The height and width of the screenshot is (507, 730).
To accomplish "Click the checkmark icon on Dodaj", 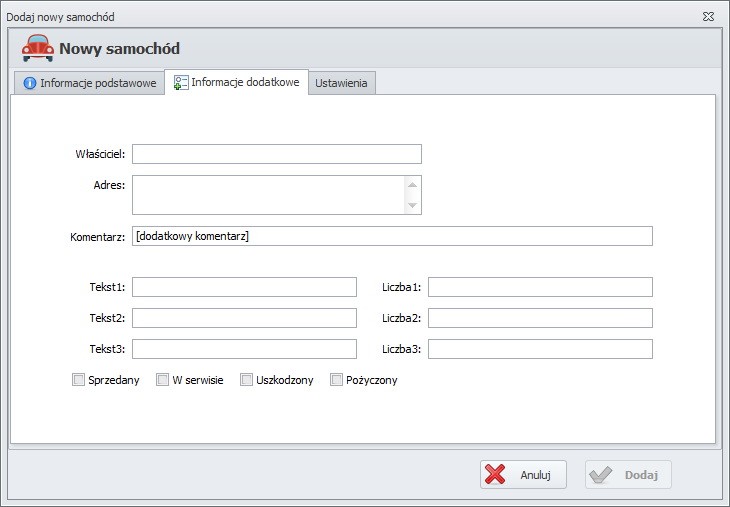I will (x=601, y=475).
